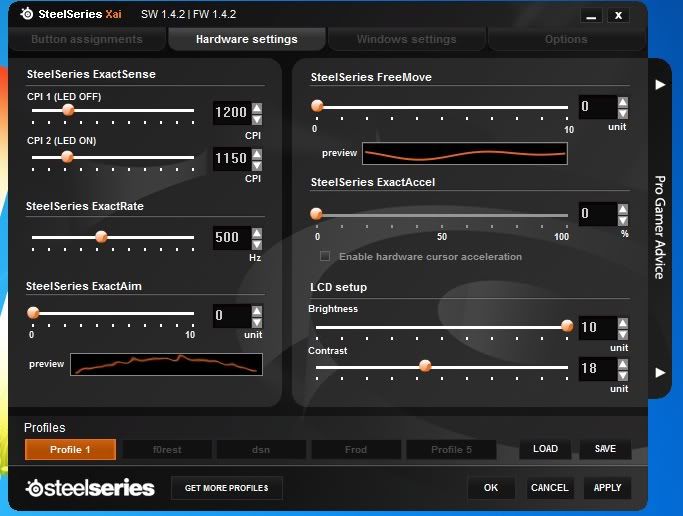683x516 pixels.
Task: Increase ExactAim unit with up arrow
Action: (257, 311)
